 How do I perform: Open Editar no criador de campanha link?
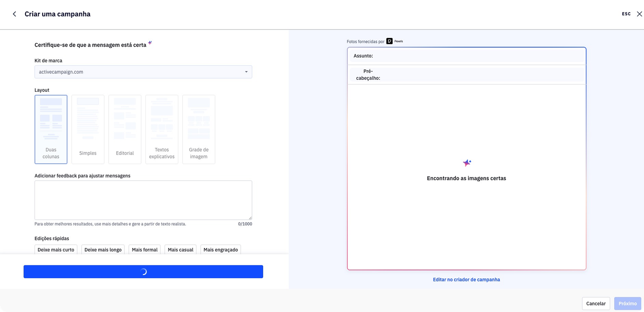(x=466, y=279)
